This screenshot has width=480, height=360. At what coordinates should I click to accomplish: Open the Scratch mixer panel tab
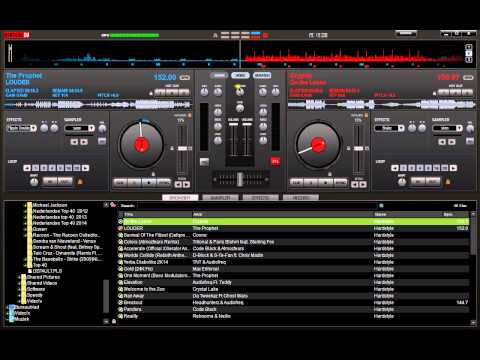262,75
